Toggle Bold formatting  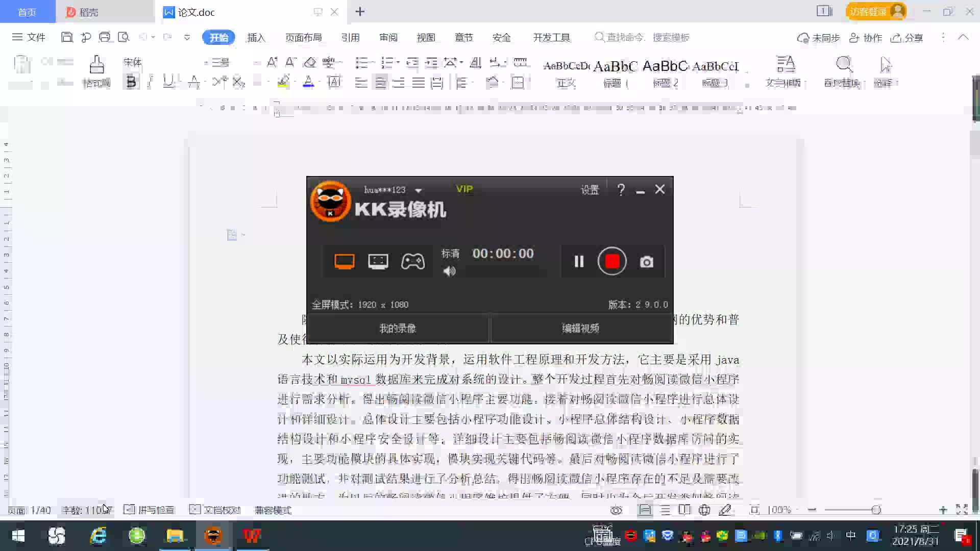(131, 82)
